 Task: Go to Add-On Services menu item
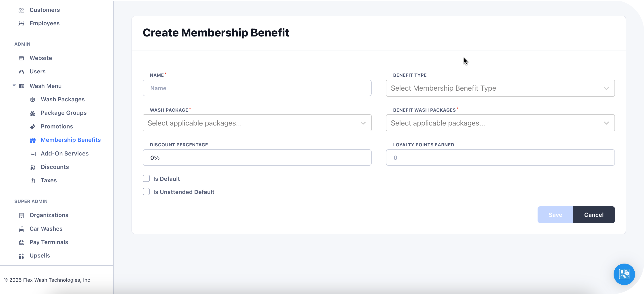pyautogui.click(x=64, y=154)
